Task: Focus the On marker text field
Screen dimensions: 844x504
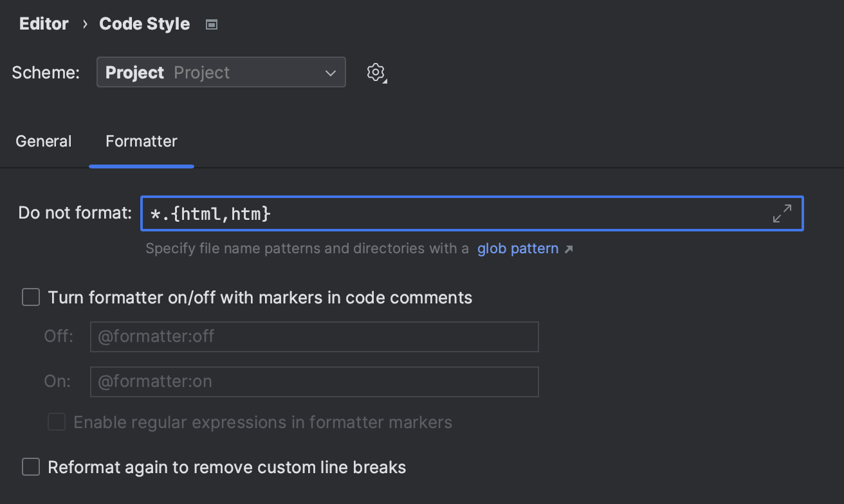Action: tap(314, 381)
